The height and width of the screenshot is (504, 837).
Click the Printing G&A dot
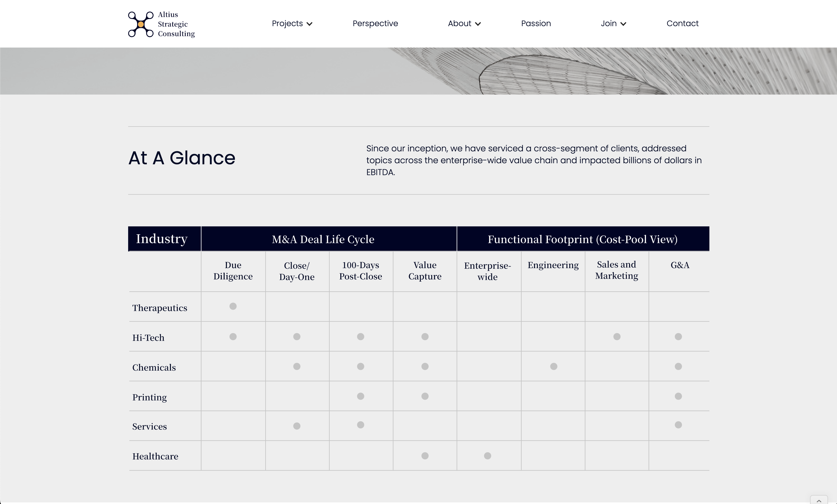(678, 396)
